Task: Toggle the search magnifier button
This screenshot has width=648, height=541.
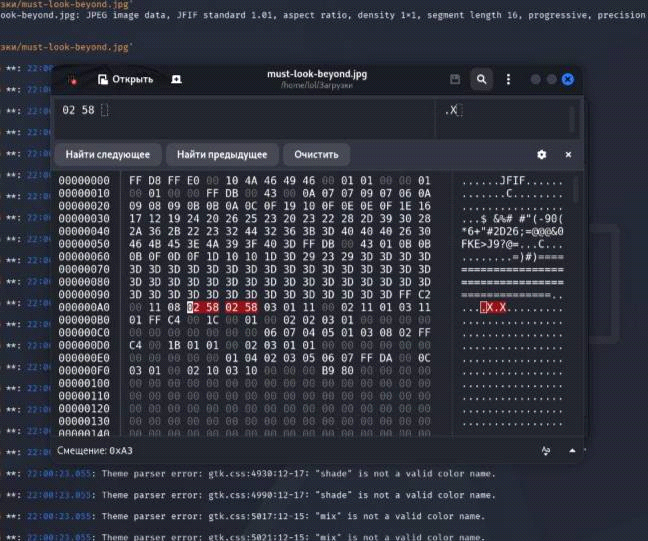Action: click(481, 79)
